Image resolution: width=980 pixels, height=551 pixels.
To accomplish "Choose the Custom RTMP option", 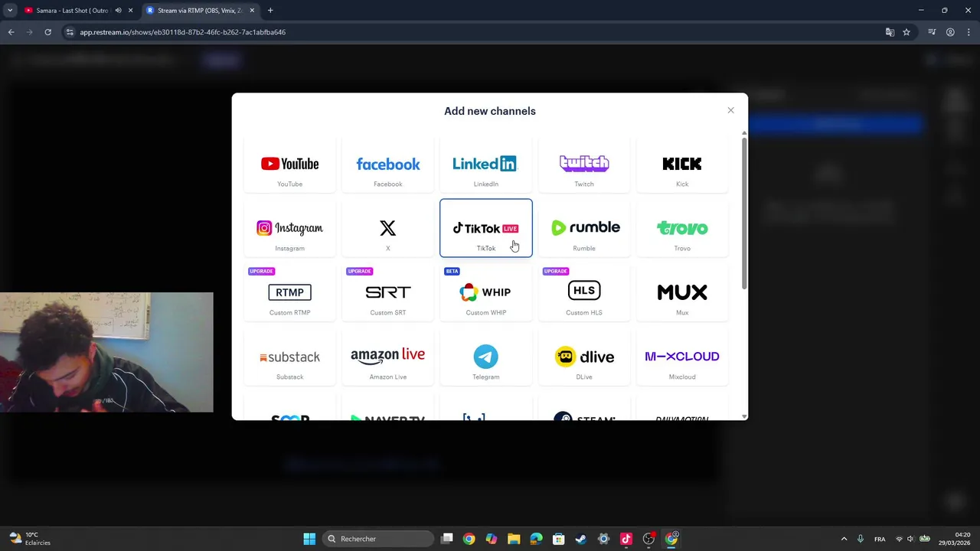I will point(289,292).
